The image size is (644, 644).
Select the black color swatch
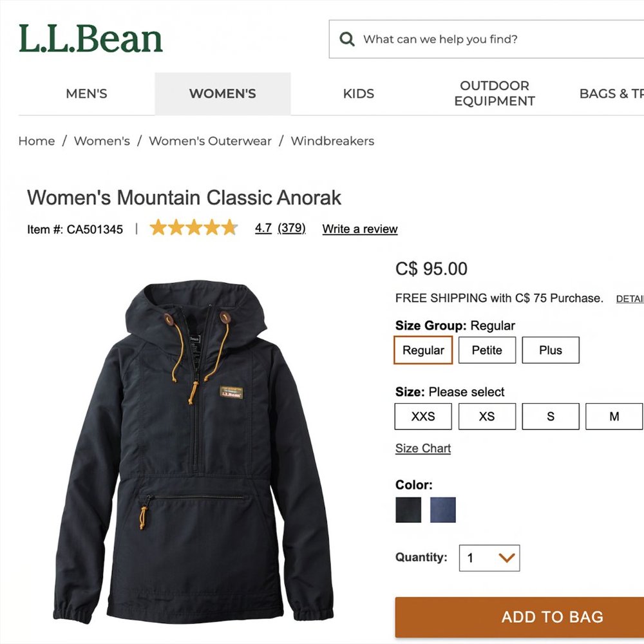click(x=408, y=509)
